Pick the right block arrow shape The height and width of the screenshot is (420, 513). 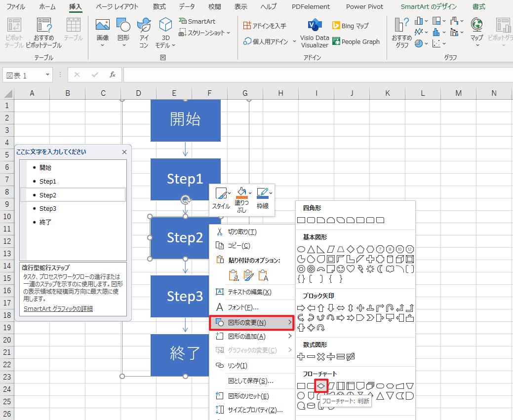coord(301,308)
